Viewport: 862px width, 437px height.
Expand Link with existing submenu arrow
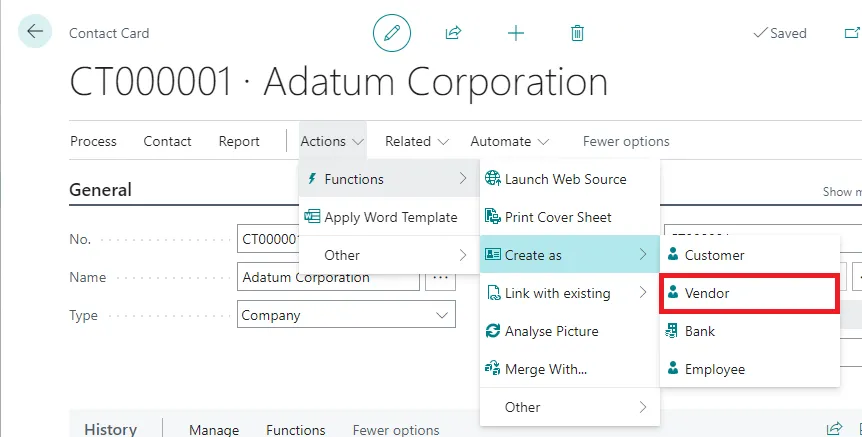pyautogui.click(x=643, y=292)
